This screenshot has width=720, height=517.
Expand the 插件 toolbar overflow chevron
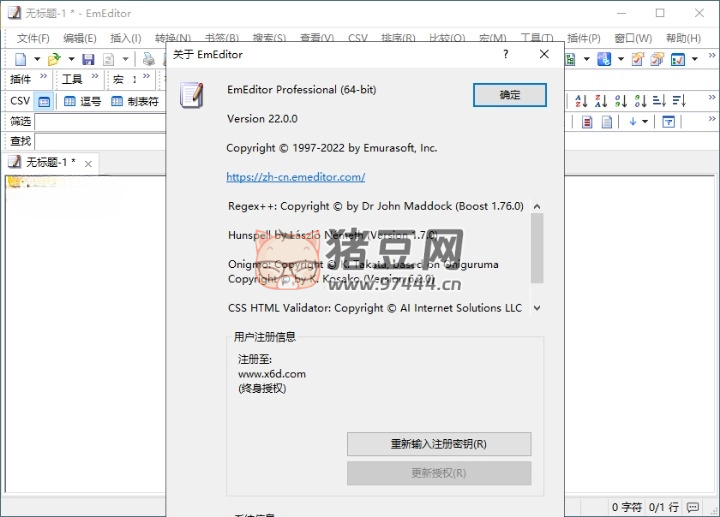(x=43, y=78)
